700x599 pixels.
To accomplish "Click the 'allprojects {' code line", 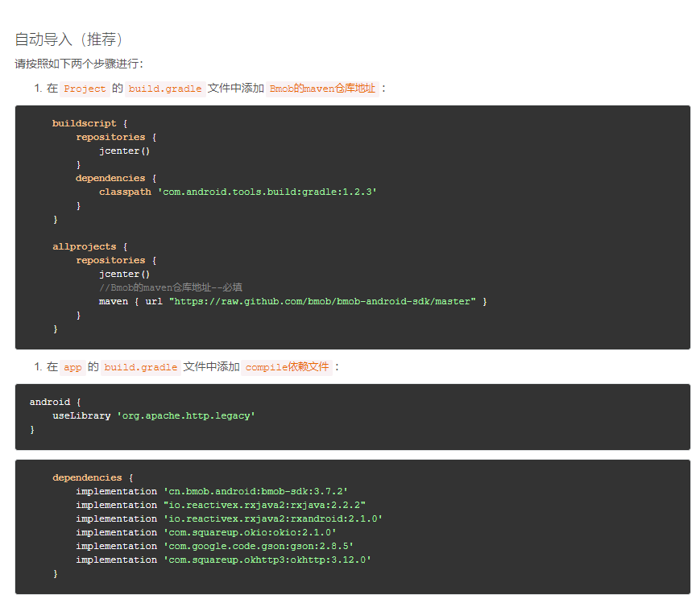I will coord(89,247).
